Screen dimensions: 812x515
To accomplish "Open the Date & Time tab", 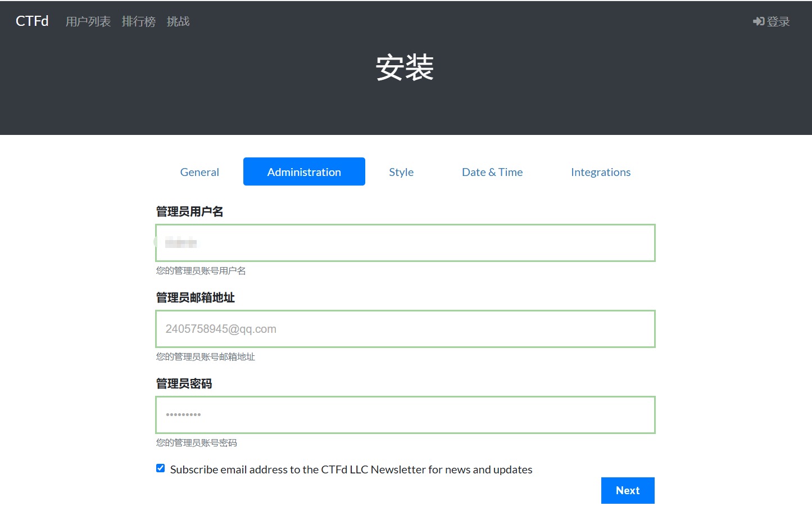I will [492, 172].
